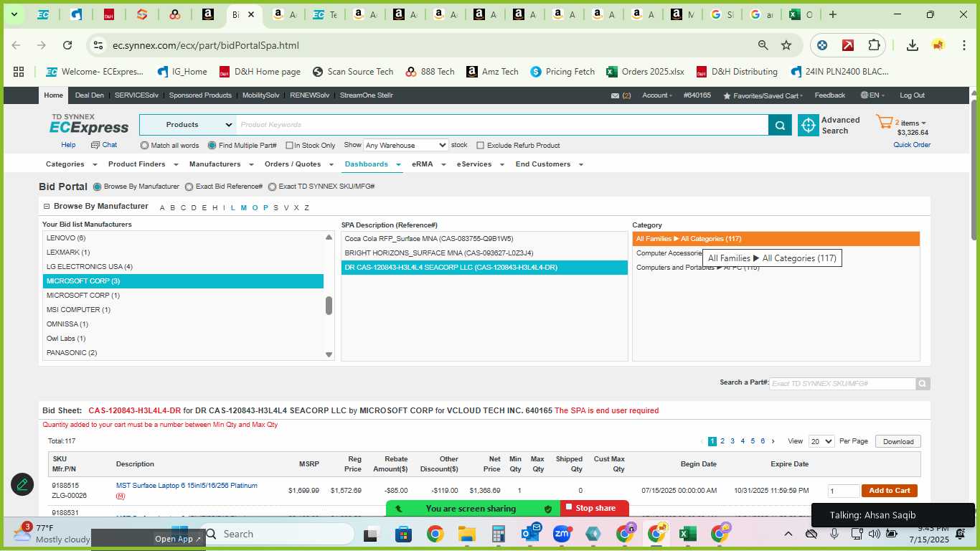Click the Download button
The image size is (980, 551).
[898, 442]
